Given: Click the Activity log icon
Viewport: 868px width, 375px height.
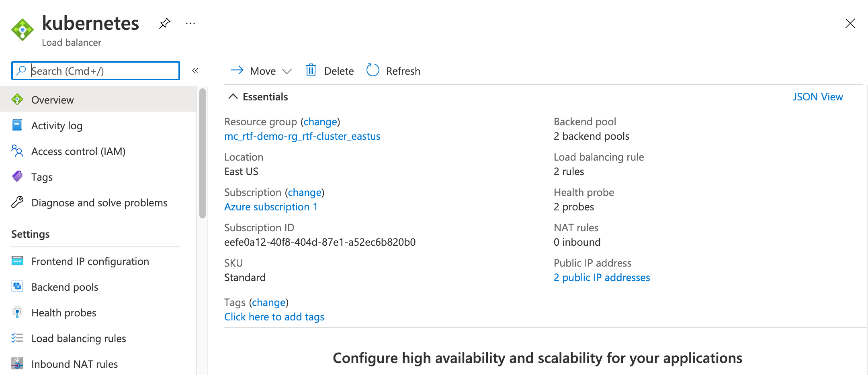Looking at the screenshot, I should [17, 125].
